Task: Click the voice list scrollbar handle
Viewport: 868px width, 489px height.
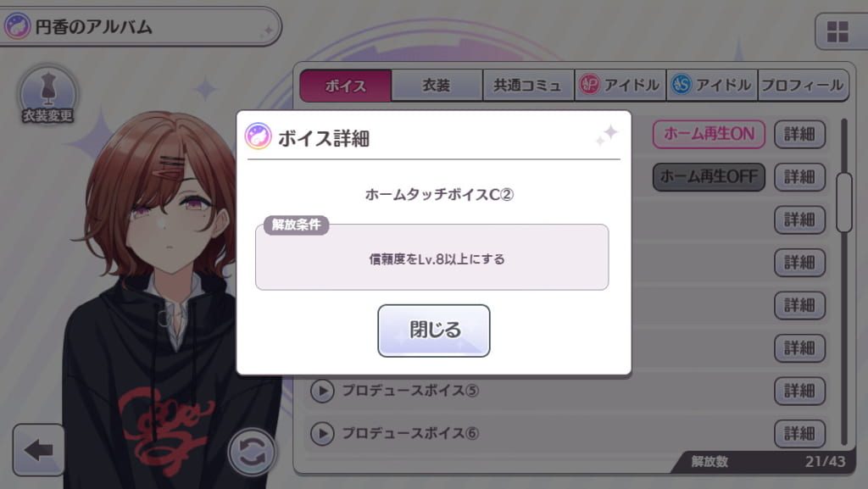Action: pyautogui.click(x=844, y=203)
